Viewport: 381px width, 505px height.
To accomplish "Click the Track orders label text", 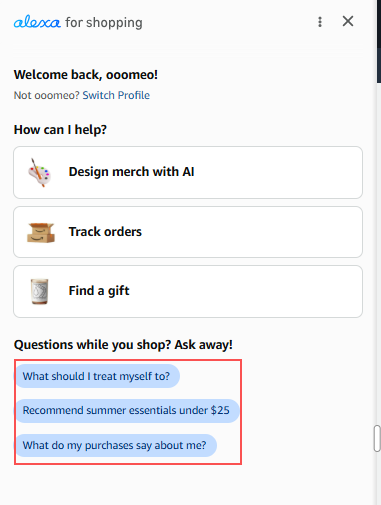I will point(105,232).
